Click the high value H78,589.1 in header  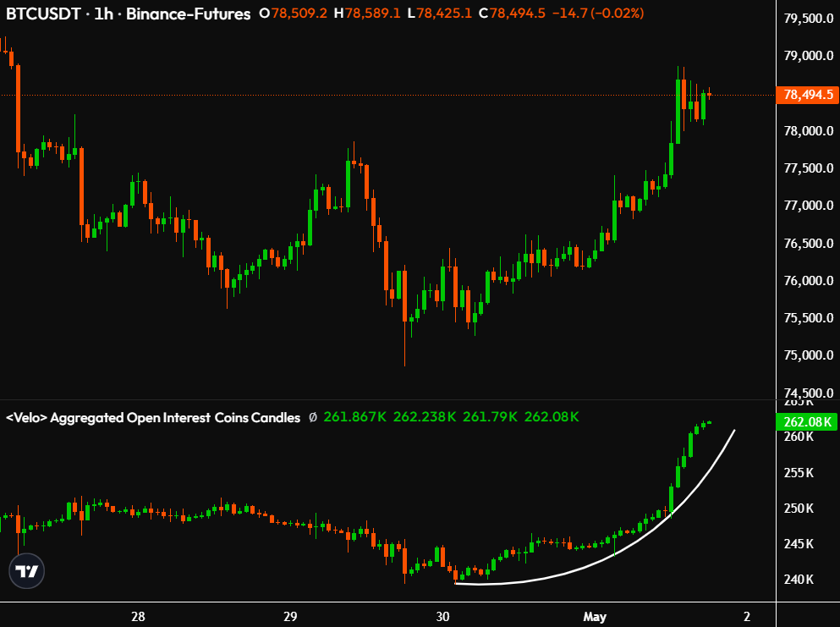pyautogui.click(x=367, y=14)
